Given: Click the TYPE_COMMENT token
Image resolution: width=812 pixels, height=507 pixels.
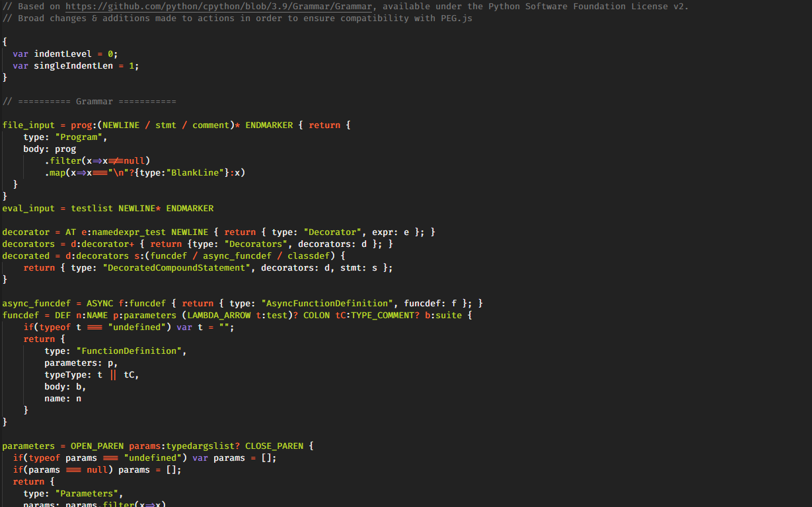Looking at the screenshot, I should 385,316.
